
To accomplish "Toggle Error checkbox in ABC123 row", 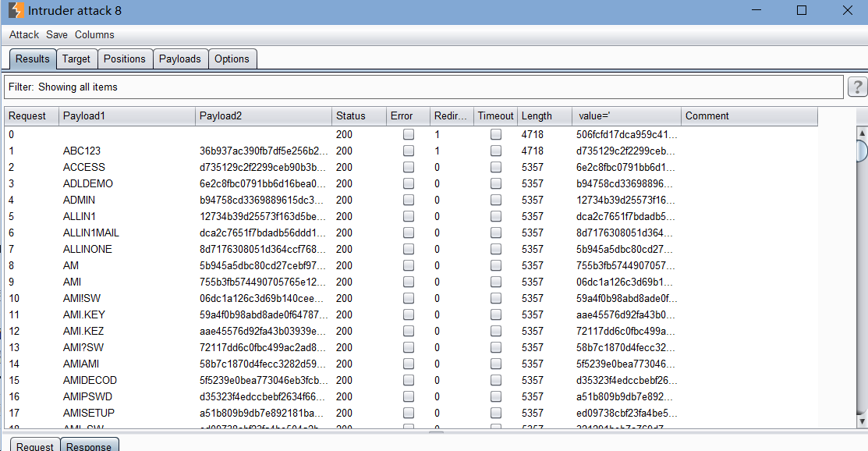I will (x=409, y=151).
